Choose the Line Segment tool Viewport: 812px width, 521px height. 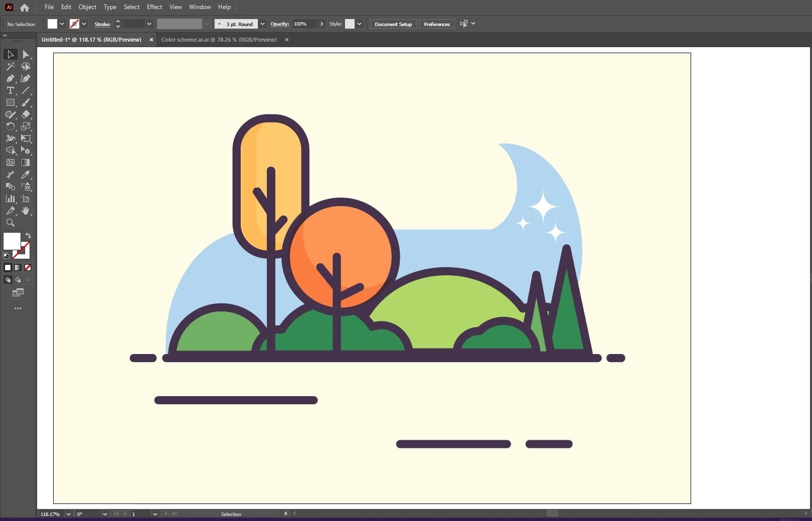[x=26, y=90]
